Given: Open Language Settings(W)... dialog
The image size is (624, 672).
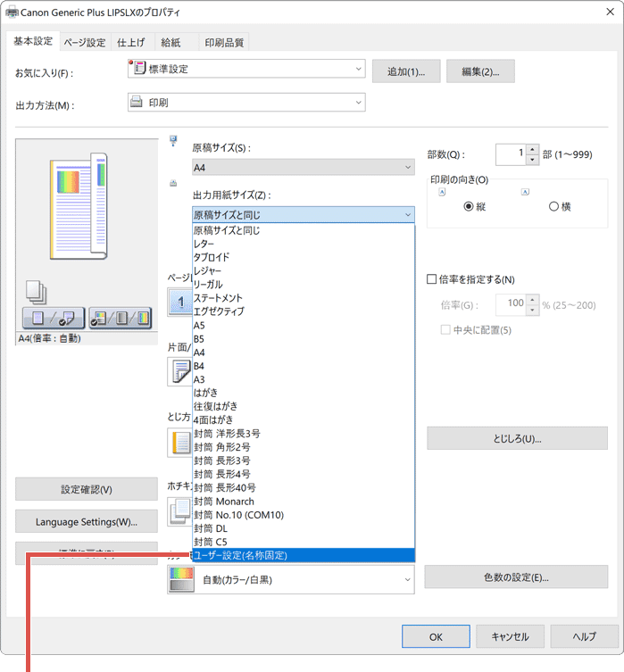Looking at the screenshot, I should click(87, 521).
